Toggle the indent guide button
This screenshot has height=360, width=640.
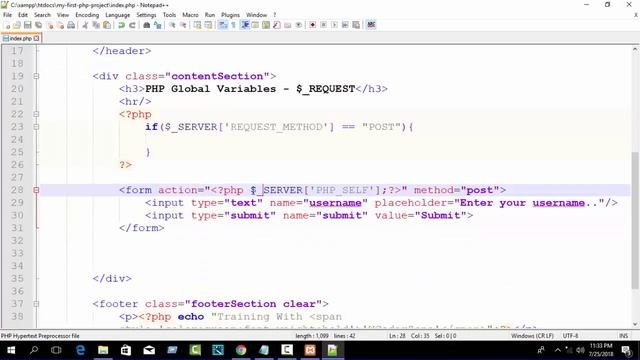click(x=245, y=25)
